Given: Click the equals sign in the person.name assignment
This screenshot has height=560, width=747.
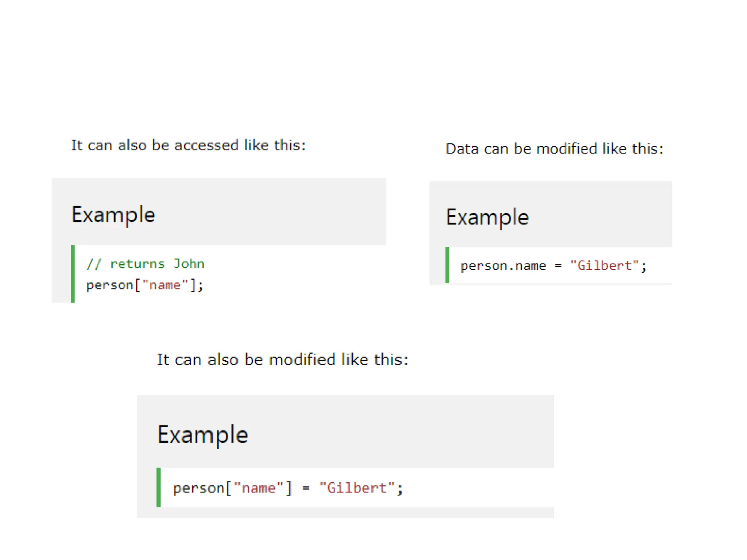Looking at the screenshot, I should (558, 266).
